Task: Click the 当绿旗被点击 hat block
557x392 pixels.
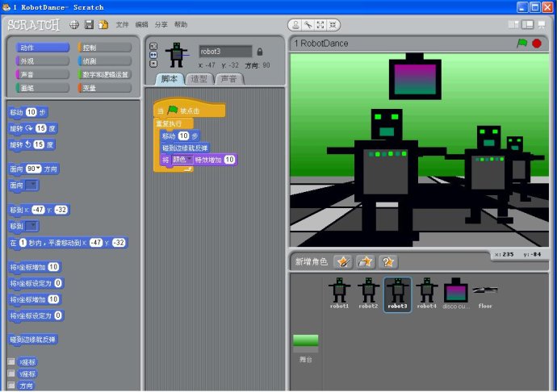Action: tap(190, 110)
